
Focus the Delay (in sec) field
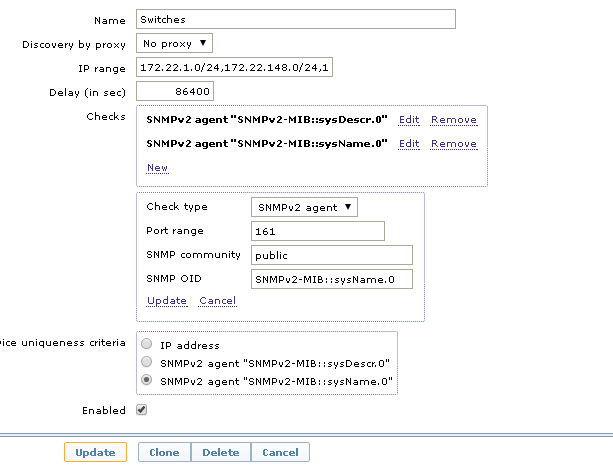(x=176, y=93)
